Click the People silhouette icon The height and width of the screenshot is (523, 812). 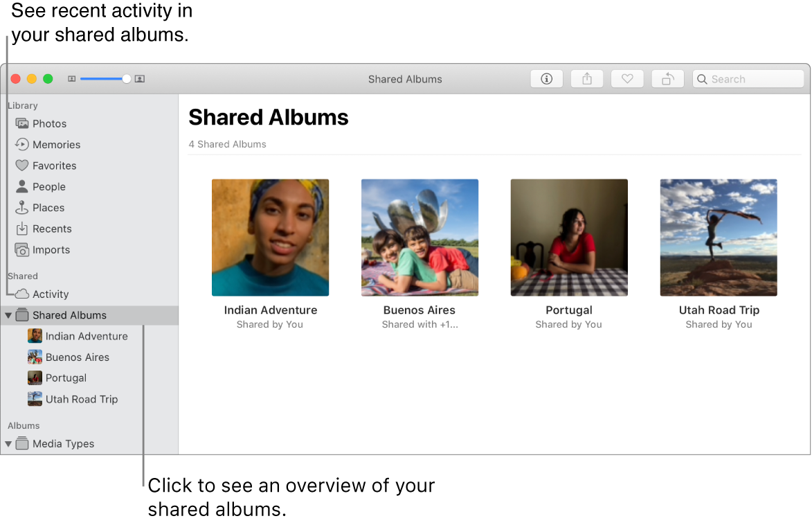pyautogui.click(x=21, y=186)
